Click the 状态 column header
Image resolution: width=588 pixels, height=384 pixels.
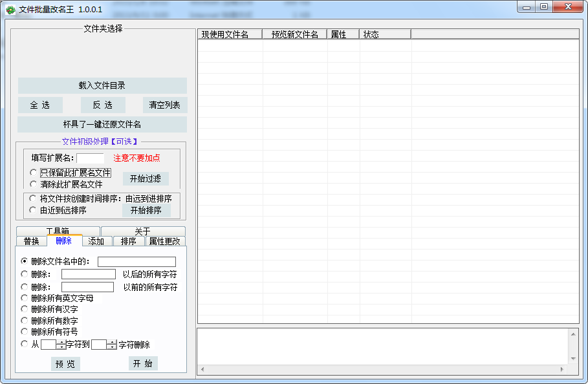pos(385,34)
